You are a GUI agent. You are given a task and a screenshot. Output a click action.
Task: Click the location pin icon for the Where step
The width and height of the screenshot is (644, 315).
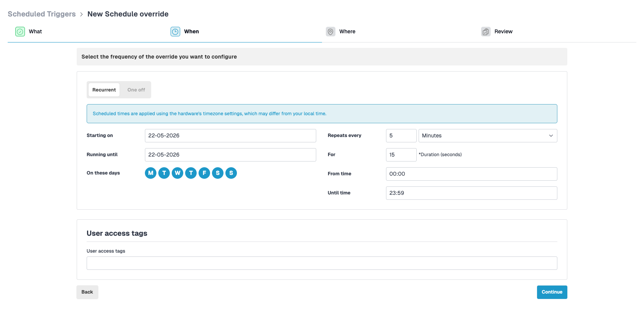[330, 32]
